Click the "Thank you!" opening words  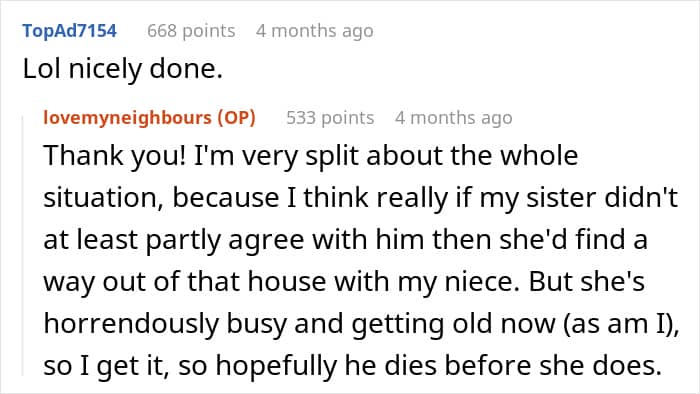pyautogui.click(x=115, y=155)
